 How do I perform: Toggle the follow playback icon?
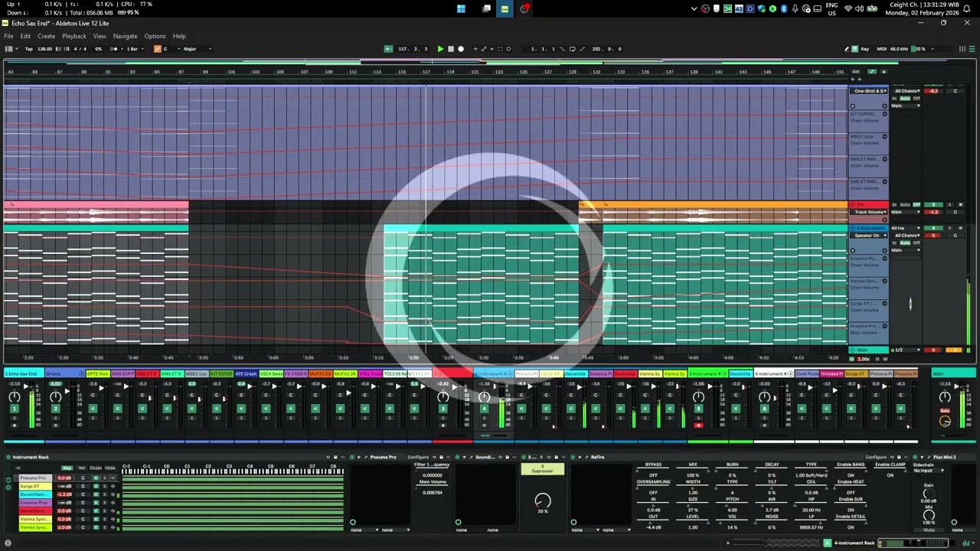pyautogui.click(x=388, y=49)
